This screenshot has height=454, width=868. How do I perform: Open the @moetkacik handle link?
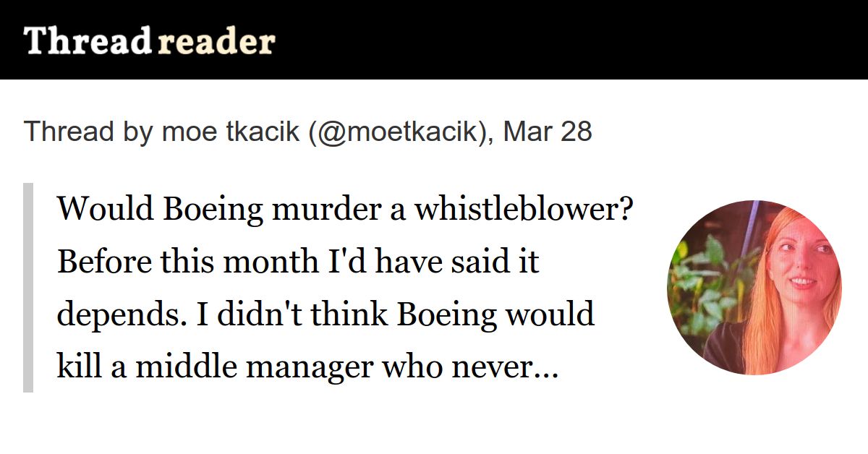pyautogui.click(x=397, y=132)
